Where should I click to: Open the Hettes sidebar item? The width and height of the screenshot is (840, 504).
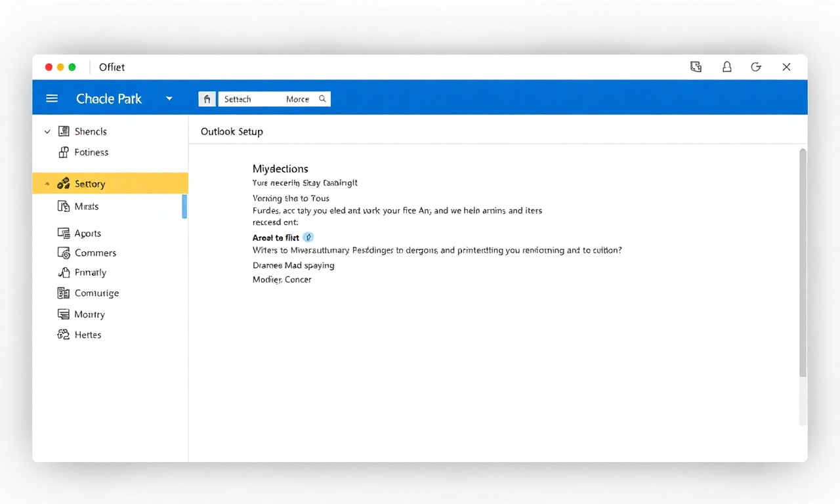coord(88,335)
